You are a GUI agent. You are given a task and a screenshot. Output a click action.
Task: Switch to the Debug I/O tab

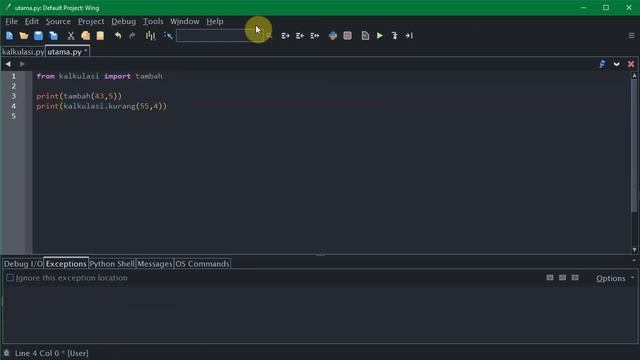click(23, 264)
